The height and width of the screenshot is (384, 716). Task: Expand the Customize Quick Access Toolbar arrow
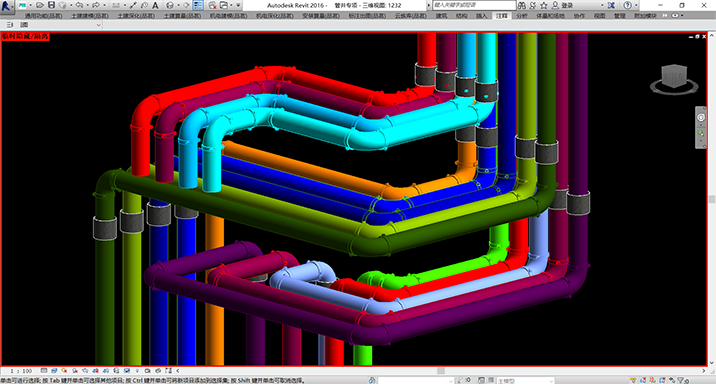click(238, 5)
